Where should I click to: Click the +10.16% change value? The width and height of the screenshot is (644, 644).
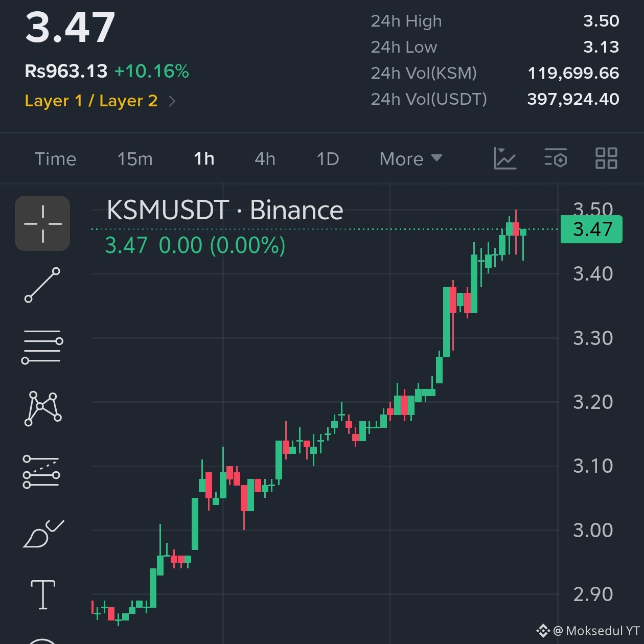(x=152, y=71)
